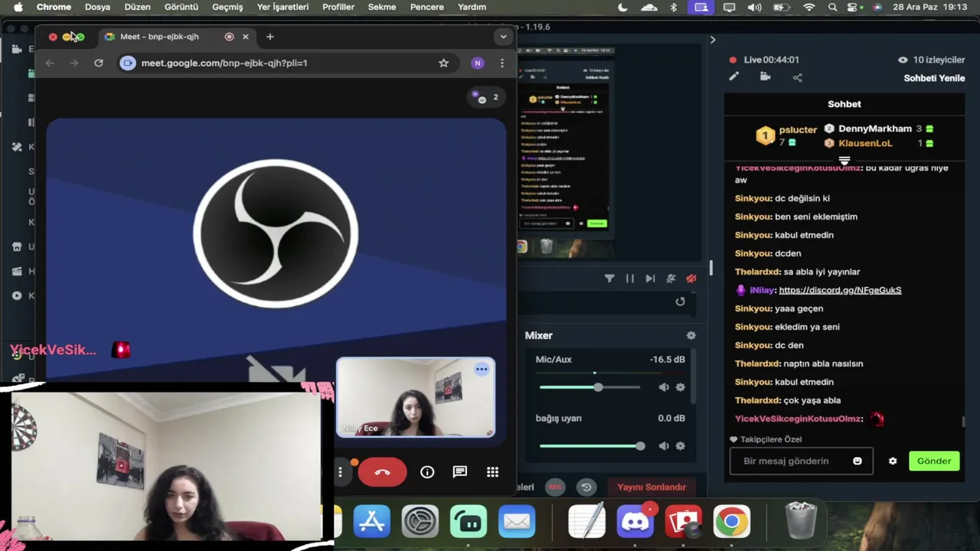The height and width of the screenshot is (551, 980).
Task: Click pslucter in the gift leaderboard
Action: 798,130
